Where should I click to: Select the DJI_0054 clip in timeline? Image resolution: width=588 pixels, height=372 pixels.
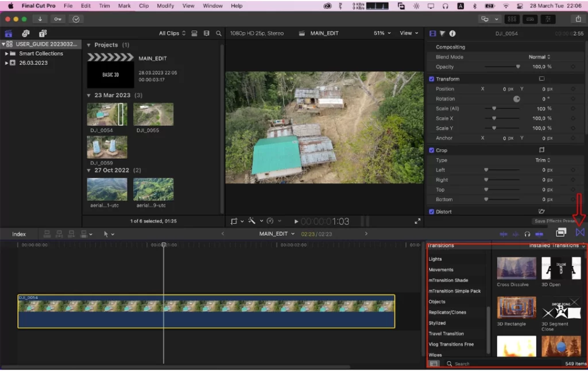206,311
